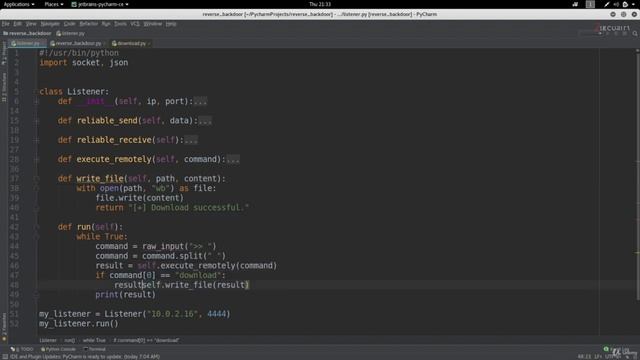Click the recording camera icon in top panel
Viewport: 640px width, 360px height.
click(x=575, y=4)
